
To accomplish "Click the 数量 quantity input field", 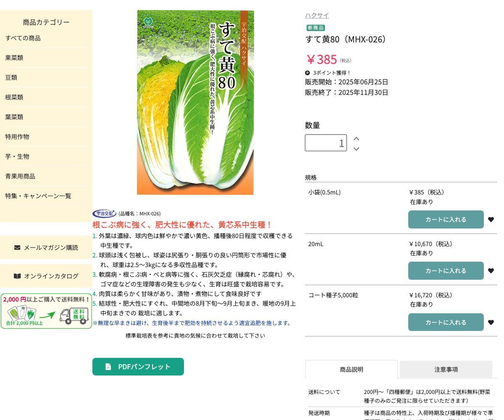I will tap(325, 143).
